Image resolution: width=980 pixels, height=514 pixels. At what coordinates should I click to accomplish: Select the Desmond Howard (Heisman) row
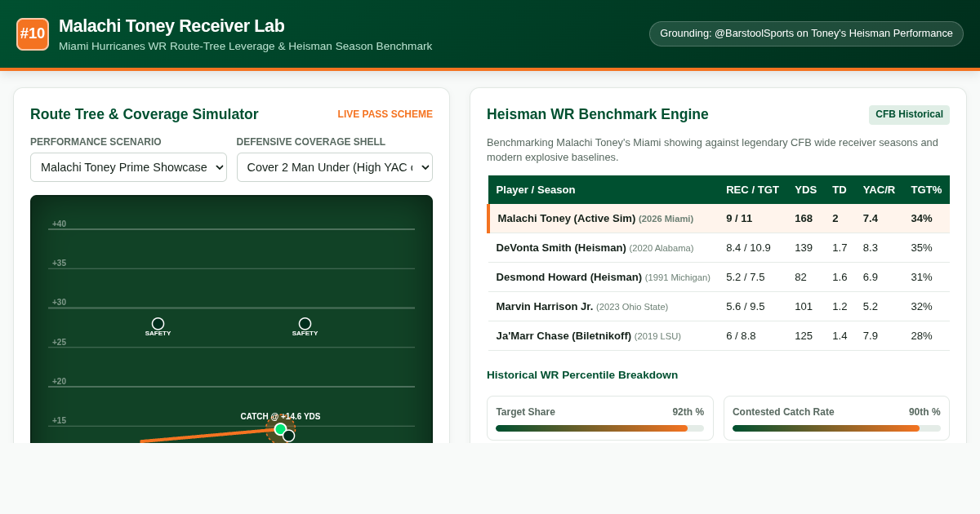pyautogui.click(x=719, y=277)
